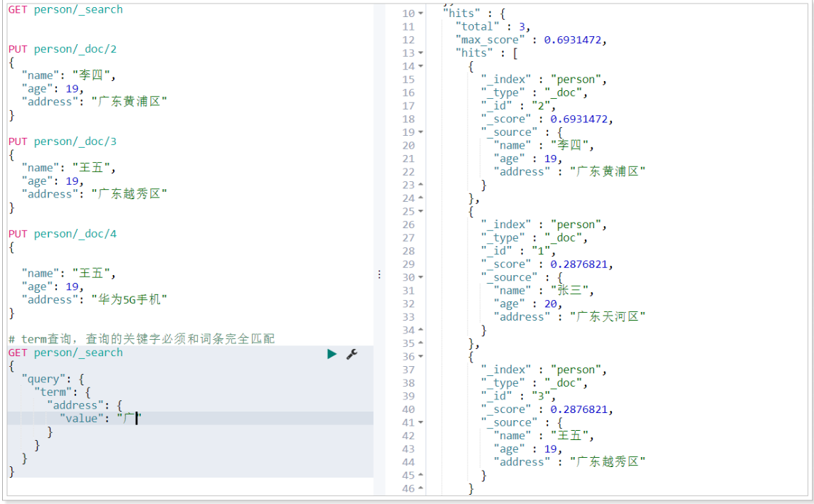The image size is (814, 504).
Task: Click the "name" : "张三" response line
Action: pos(544,290)
